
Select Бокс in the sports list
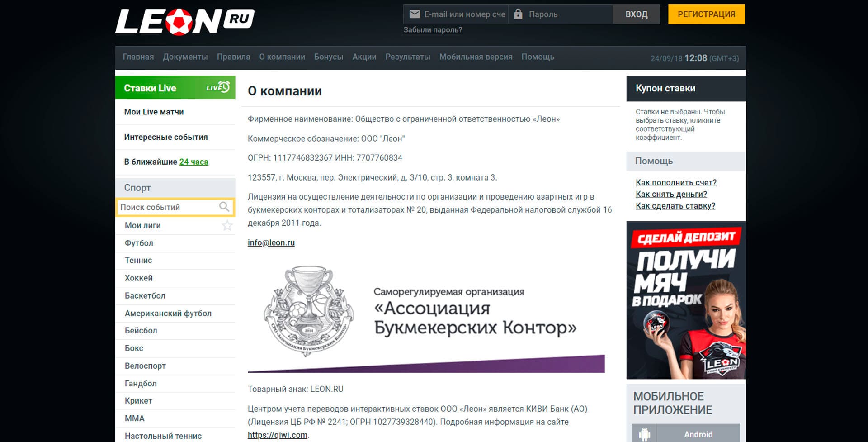[175, 348]
